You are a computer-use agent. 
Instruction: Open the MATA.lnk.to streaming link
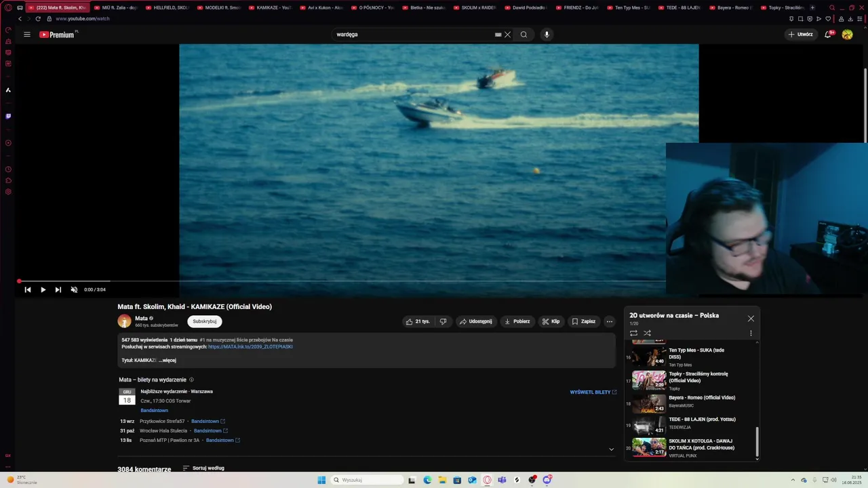250,346
